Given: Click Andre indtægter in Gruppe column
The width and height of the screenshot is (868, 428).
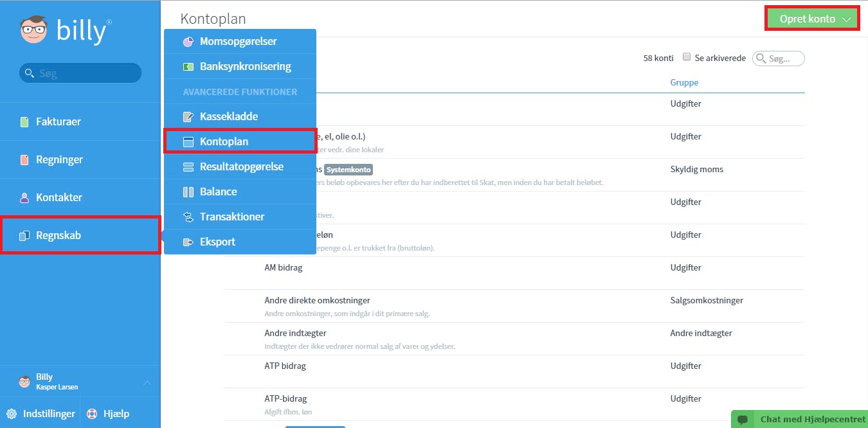Looking at the screenshot, I should [x=701, y=334].
